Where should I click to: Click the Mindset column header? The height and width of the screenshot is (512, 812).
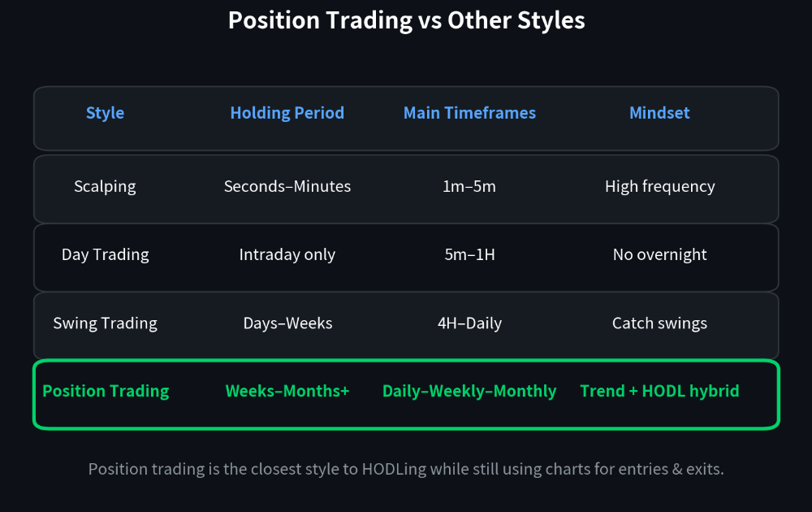pos(659,113)
